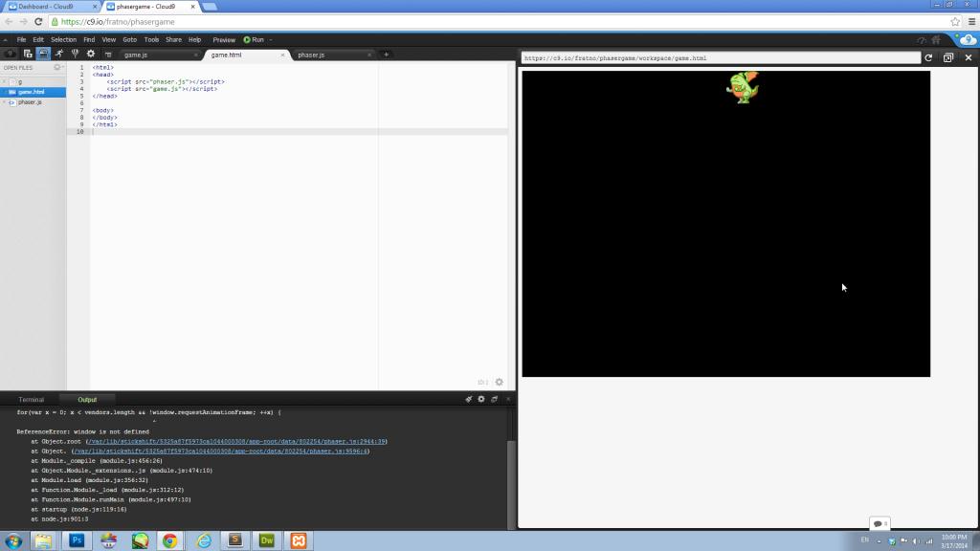Switch to the phaser.js tab

(313, 55)
